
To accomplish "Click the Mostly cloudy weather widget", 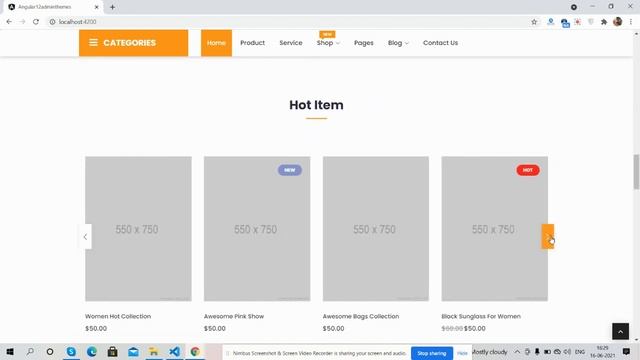I will 489,352.
